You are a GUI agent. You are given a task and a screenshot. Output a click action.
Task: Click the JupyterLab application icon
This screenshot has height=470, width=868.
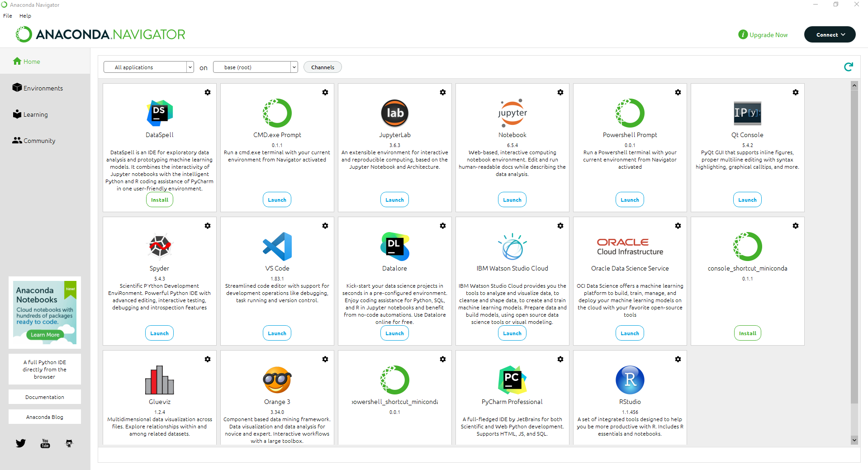[x=394, y=113]
